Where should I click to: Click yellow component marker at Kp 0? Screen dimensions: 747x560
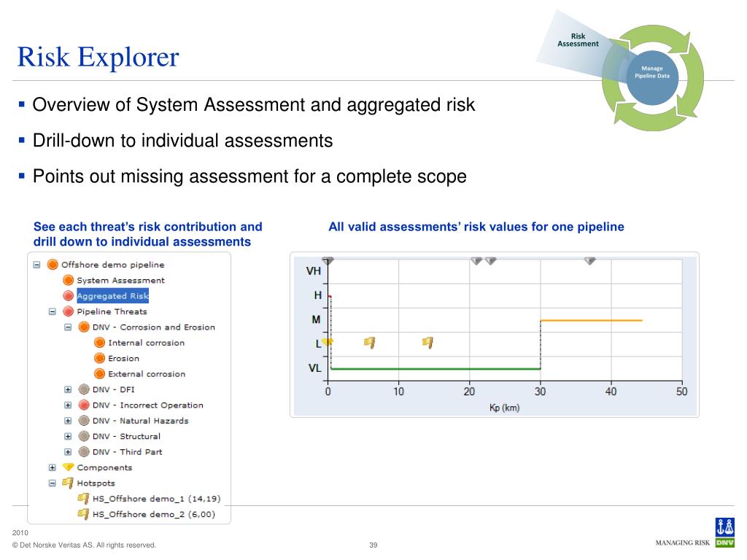328,342
